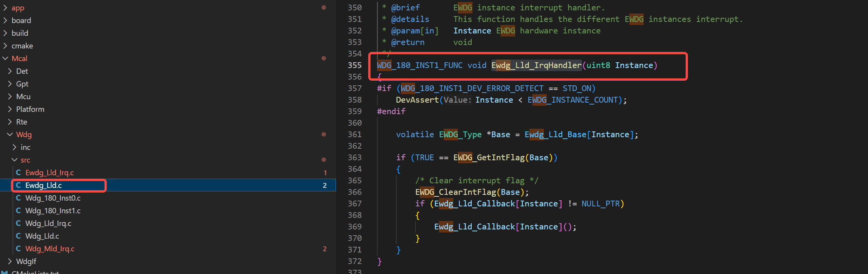Viewport: 868px width, 274px height.
Task: Click problem count badge on Ewdg_Lld.c
Action: tap(325, 186)
